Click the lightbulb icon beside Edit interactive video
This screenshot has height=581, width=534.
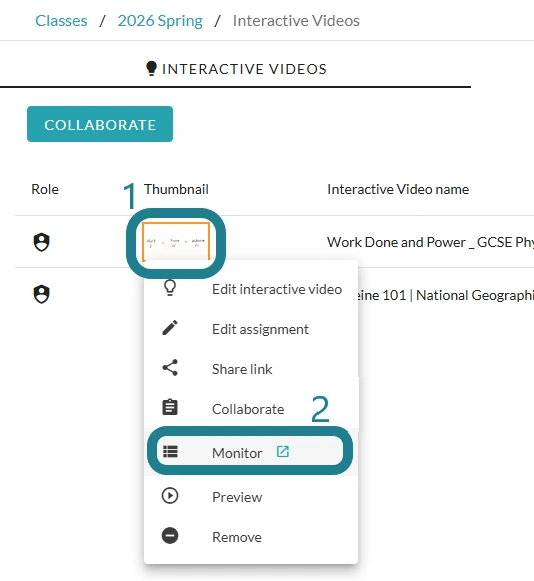click(170, 288)
